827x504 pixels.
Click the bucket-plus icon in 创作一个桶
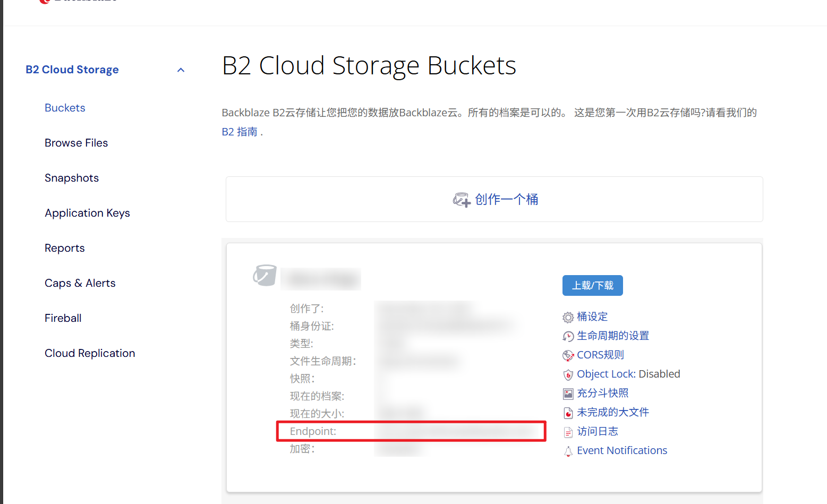pyautogui.click(x=462, y=199)
